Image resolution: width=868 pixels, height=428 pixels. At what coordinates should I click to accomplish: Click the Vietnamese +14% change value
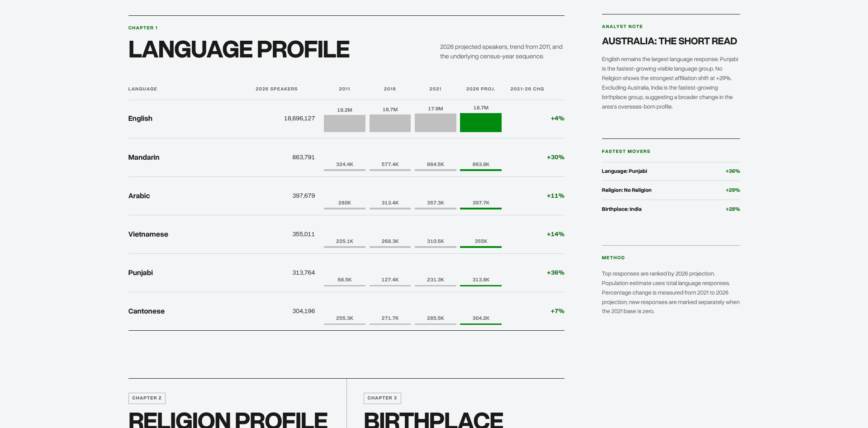click(555, 234)
